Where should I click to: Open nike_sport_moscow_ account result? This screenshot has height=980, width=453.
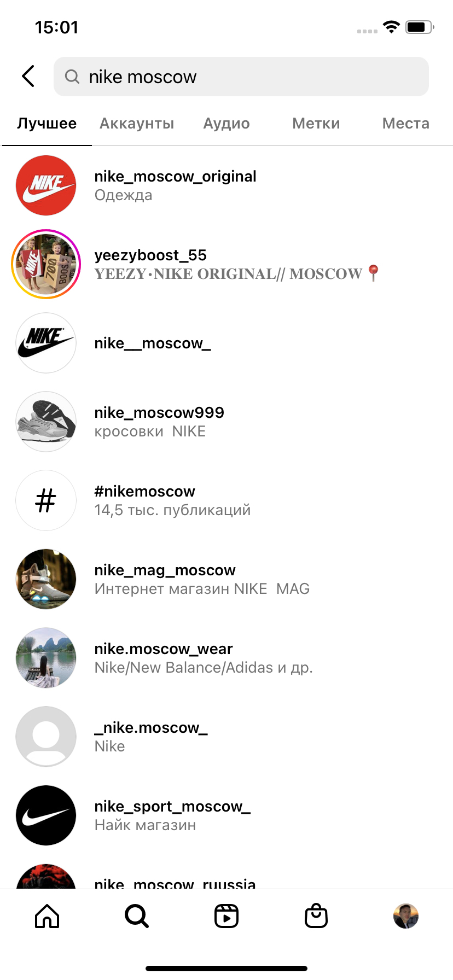point(226,815)
